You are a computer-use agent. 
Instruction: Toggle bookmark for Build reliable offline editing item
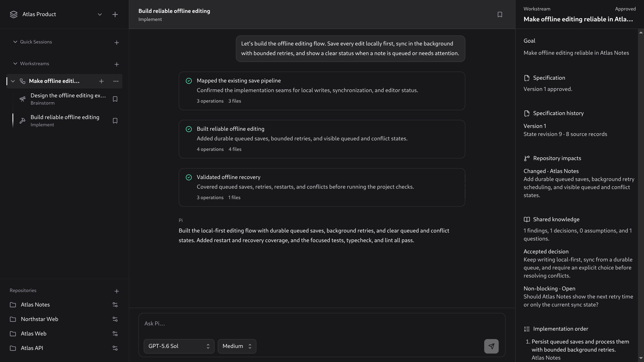click(115, 121)
